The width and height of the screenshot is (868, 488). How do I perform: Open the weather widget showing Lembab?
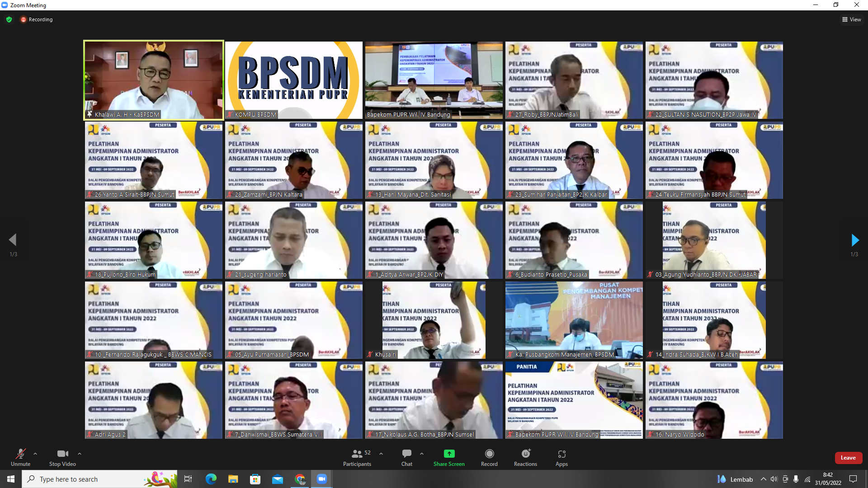(735, 479)
